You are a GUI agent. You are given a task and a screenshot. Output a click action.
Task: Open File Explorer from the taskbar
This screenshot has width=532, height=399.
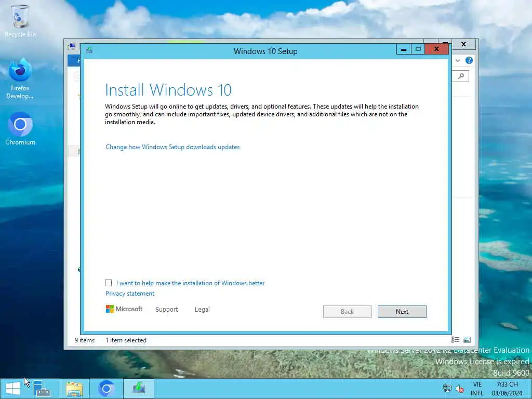(x=74, y=389)
